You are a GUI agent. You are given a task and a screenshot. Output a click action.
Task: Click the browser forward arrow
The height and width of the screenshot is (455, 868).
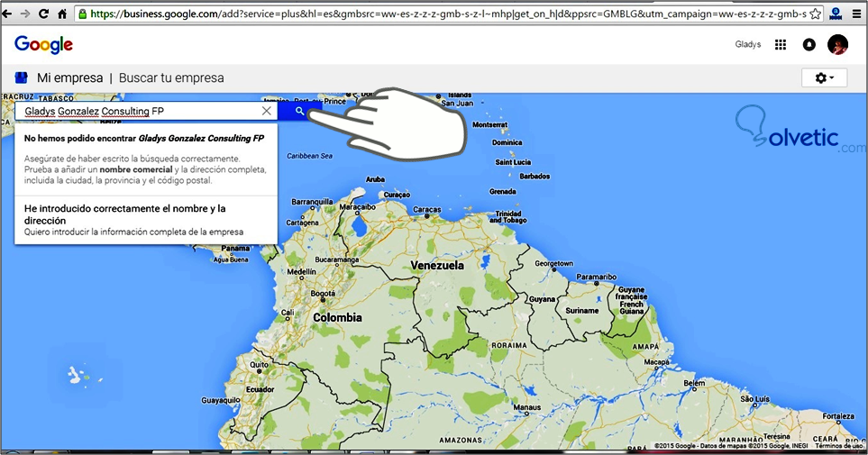tap(25, 14)
